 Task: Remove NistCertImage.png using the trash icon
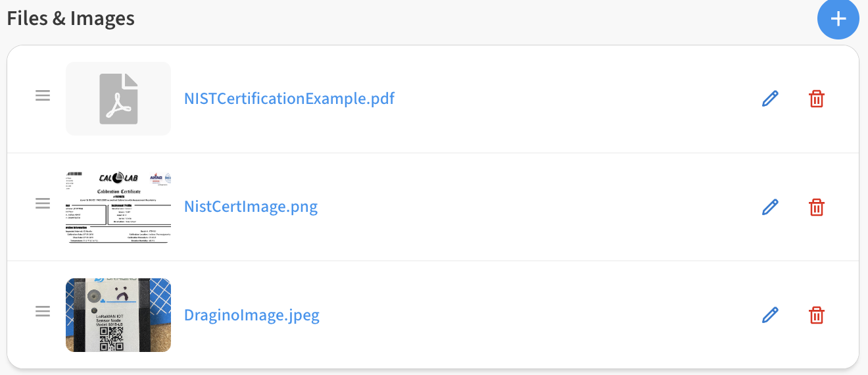pyautogui.click(x=816, y=207)
